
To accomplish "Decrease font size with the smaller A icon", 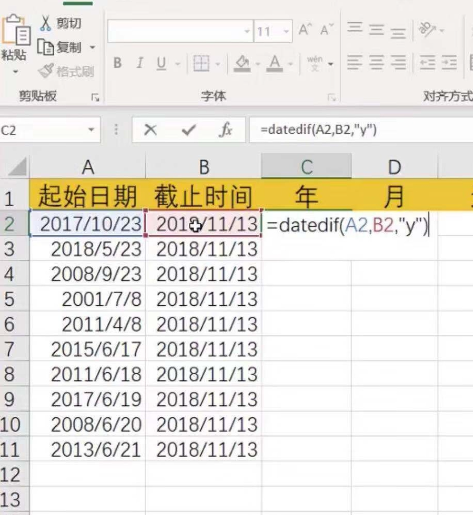I will [326, 30].
